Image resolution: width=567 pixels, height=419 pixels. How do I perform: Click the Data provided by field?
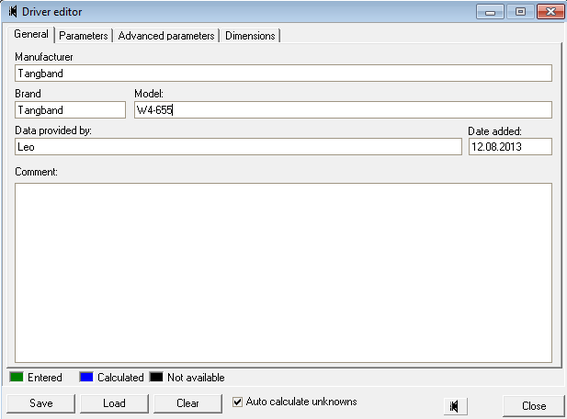pos(238,147)
